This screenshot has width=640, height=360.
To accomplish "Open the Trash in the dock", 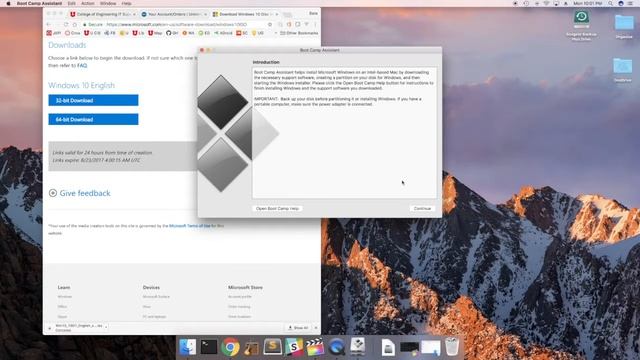I will click(x=452, y=347).
